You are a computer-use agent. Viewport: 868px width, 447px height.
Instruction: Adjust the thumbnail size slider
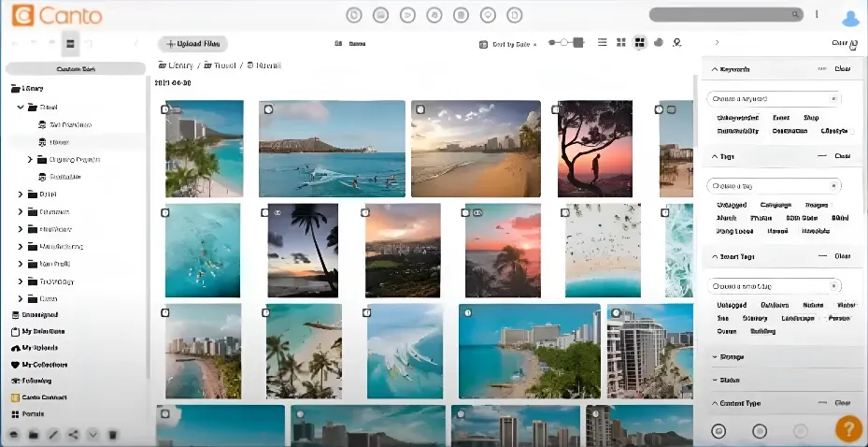click(x=566, y=43)
